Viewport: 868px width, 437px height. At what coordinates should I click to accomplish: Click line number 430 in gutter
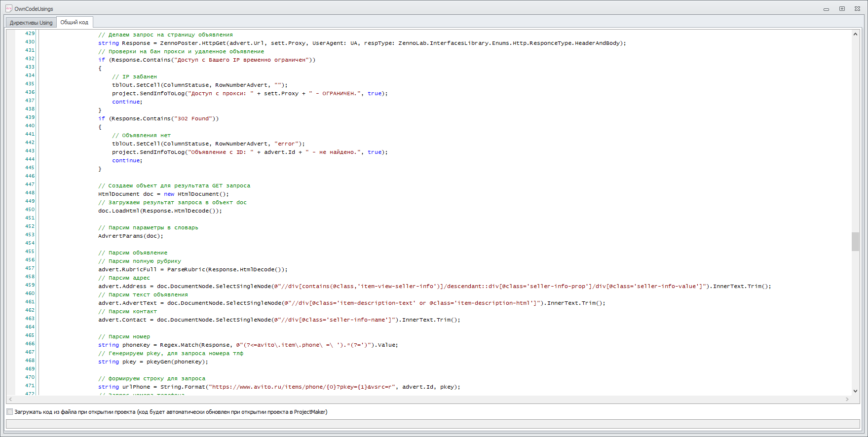[30, 42]
